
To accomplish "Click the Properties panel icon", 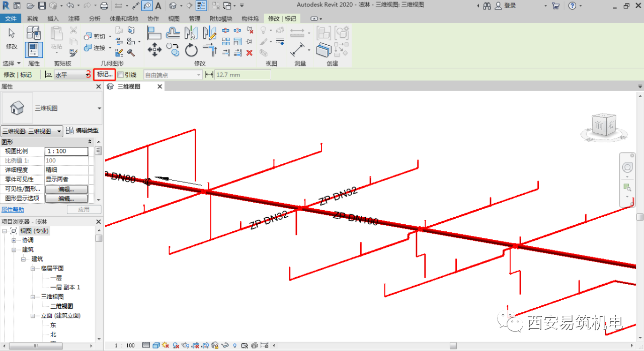I will 34,50.
